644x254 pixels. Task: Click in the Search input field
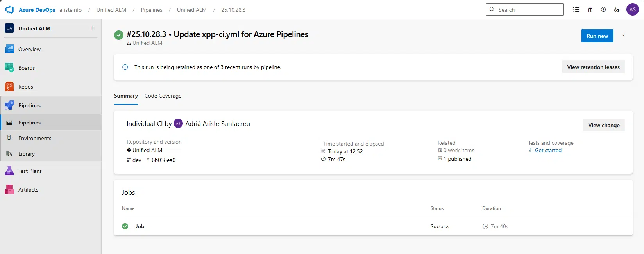[528, 10]
